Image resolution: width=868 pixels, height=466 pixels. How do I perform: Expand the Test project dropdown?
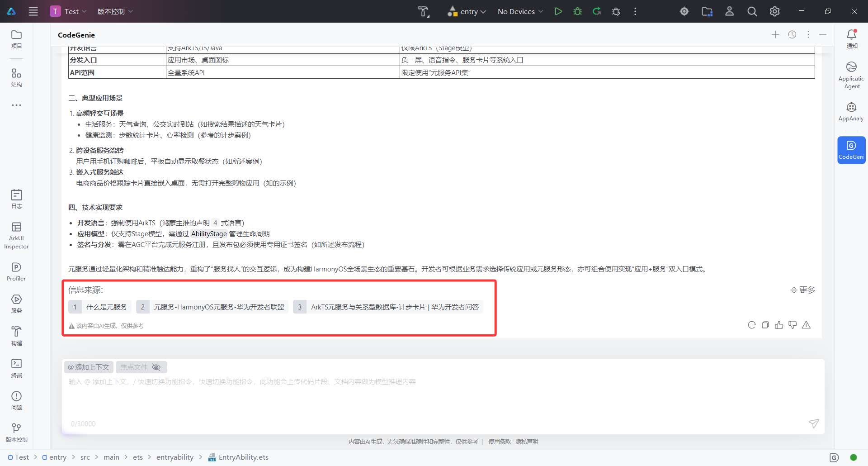68,11
